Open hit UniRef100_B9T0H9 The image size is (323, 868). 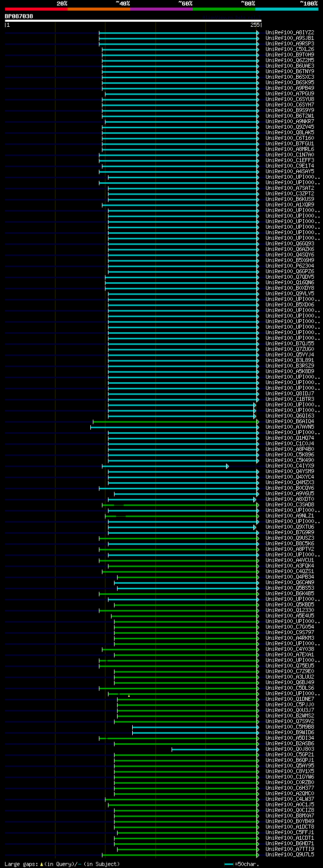coord(290,55)
